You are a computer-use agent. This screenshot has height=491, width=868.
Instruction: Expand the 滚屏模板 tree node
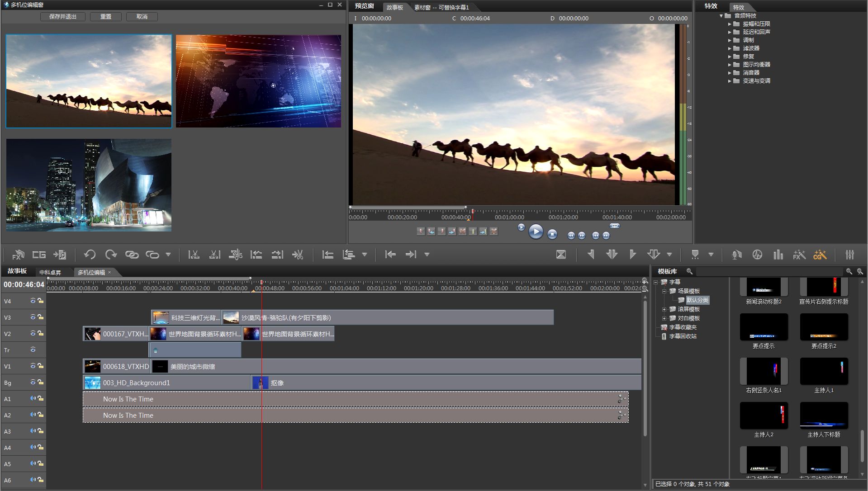pos(664,309)
